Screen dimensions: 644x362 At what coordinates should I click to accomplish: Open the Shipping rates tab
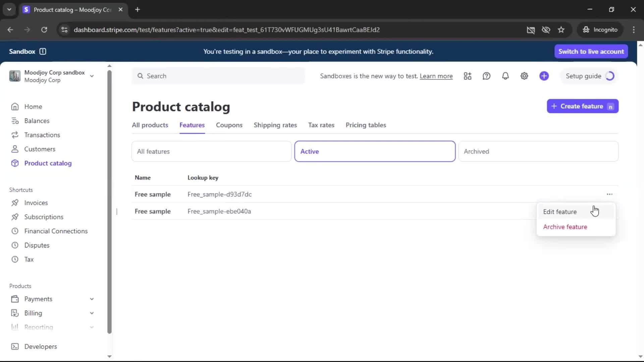point(275,125)
